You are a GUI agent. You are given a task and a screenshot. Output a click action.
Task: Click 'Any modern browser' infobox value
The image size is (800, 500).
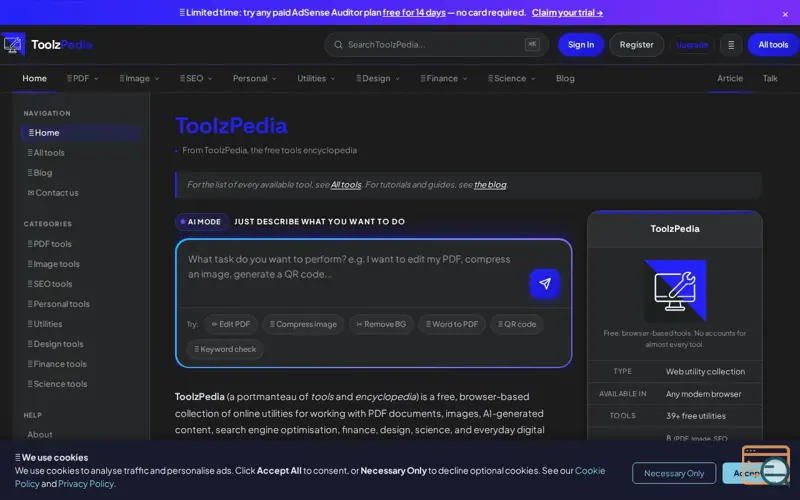click(703, 394)
